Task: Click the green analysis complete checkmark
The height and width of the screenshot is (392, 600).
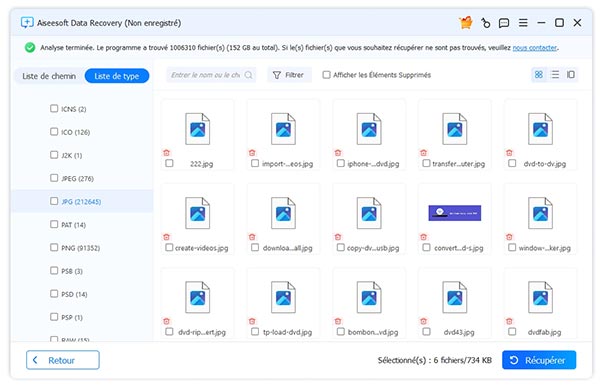Action: tap(30, 47)
